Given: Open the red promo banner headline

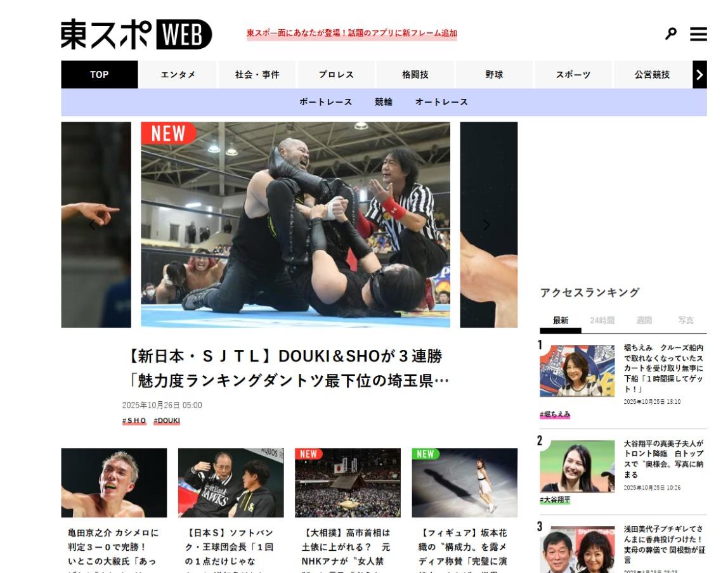Looking at the screenshot, I should pyautogui.click(x=351, y=34).
